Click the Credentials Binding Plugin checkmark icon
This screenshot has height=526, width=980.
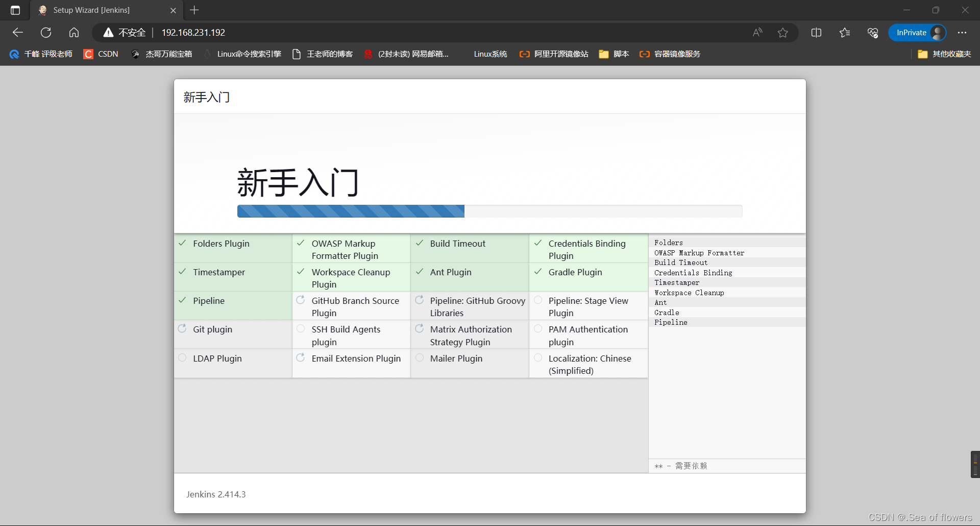537,243
